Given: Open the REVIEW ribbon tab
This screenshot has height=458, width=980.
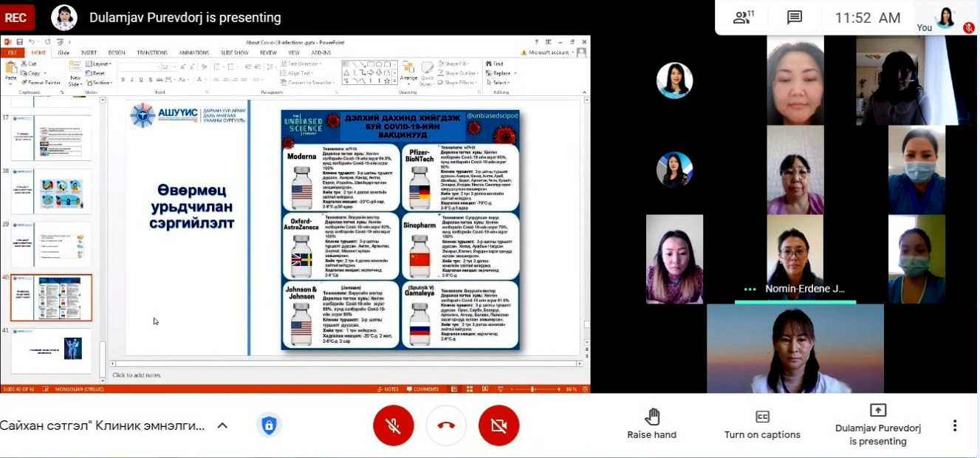Looking at the screenshot, I should (268, 52).
